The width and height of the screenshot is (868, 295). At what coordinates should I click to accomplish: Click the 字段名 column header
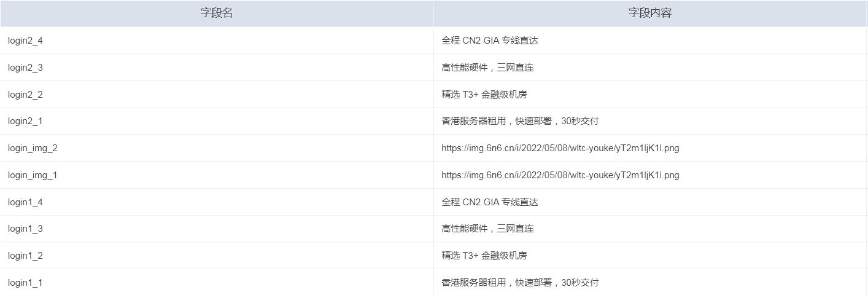point(217,13)
